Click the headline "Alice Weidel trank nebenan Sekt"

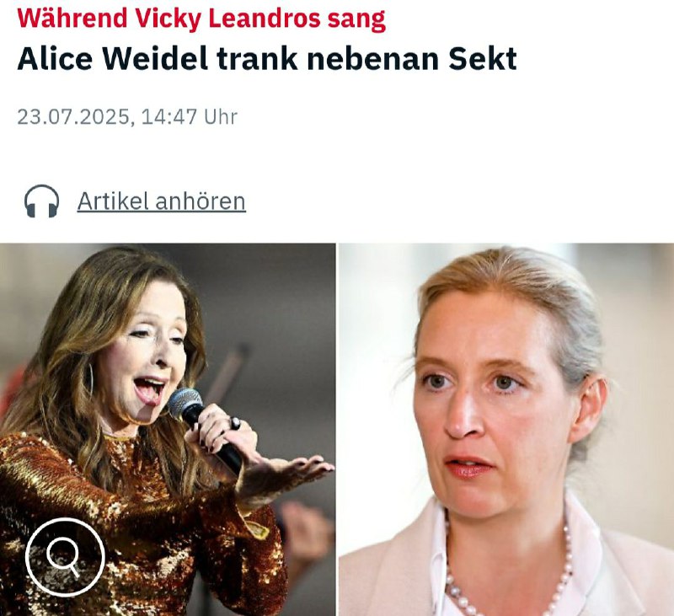point(267,58)
